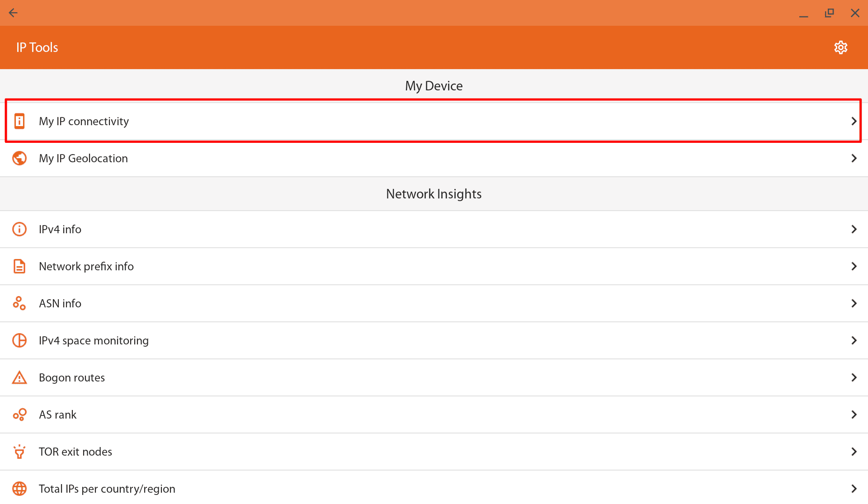Select the Network Insights section header
Image resolution: width=868 pixels, height=504 pixels.
434,193
